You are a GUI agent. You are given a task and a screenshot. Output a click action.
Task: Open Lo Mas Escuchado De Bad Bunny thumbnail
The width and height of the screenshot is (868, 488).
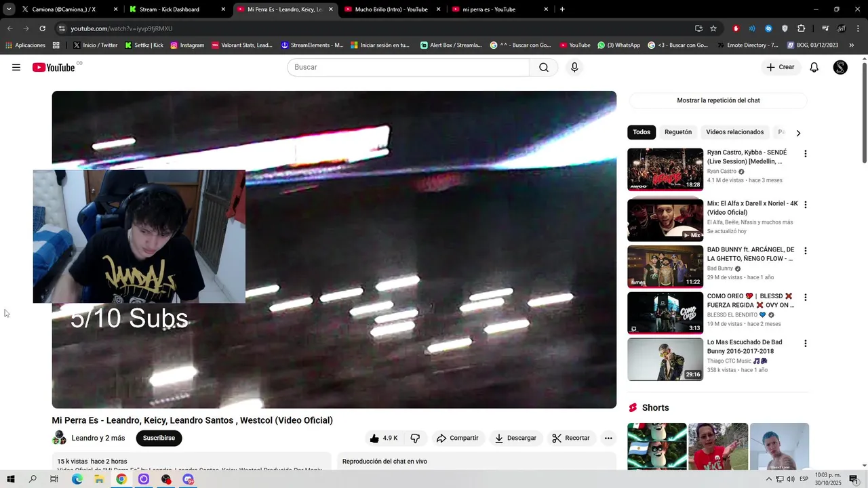pyautogui.click(x=665, y=359)
